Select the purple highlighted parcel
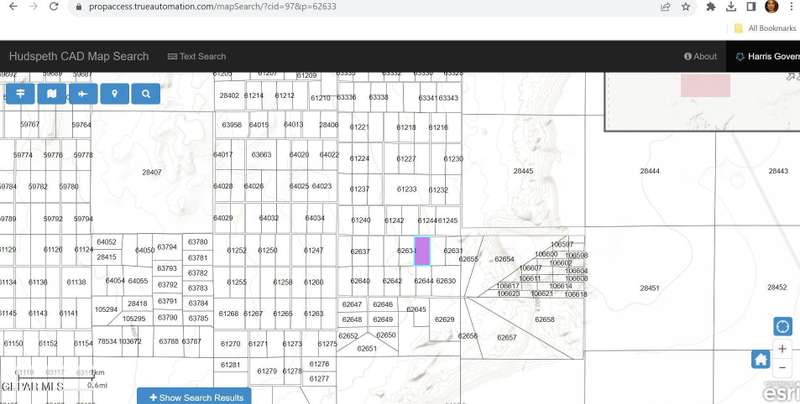 pyautogui.click(x=422, y=251)
